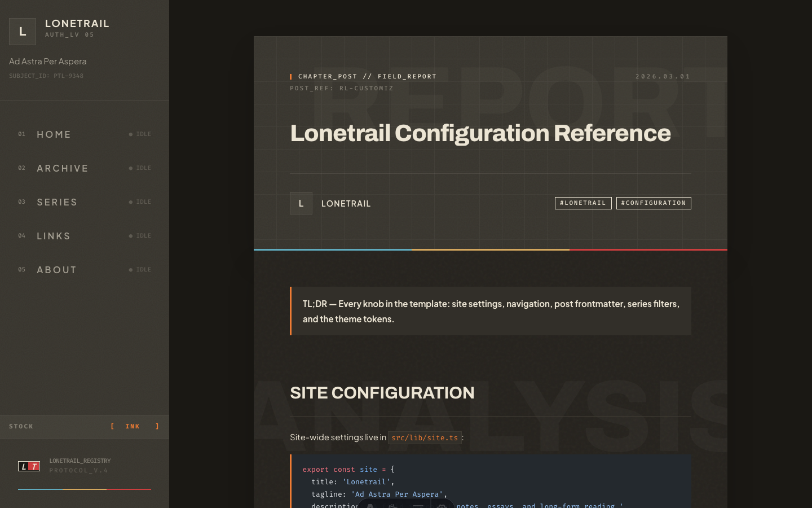The image size is (812, 508).
Task: Click the code line title: 'Lonetrail'
Action: (353, 482)
